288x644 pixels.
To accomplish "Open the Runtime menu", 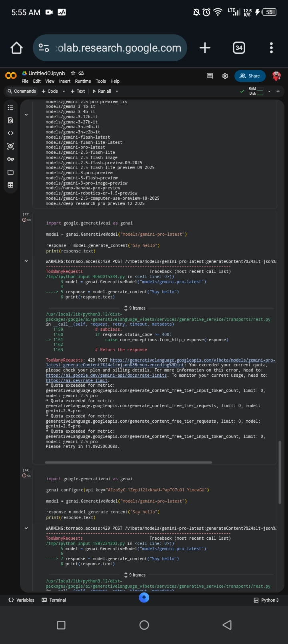I will pos(83,81).
